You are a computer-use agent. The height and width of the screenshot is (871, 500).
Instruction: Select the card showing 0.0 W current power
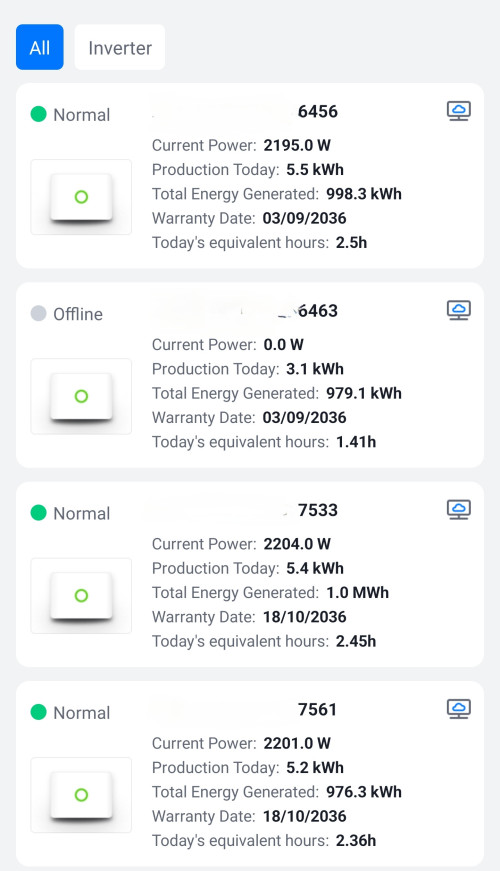pos(250,375)
